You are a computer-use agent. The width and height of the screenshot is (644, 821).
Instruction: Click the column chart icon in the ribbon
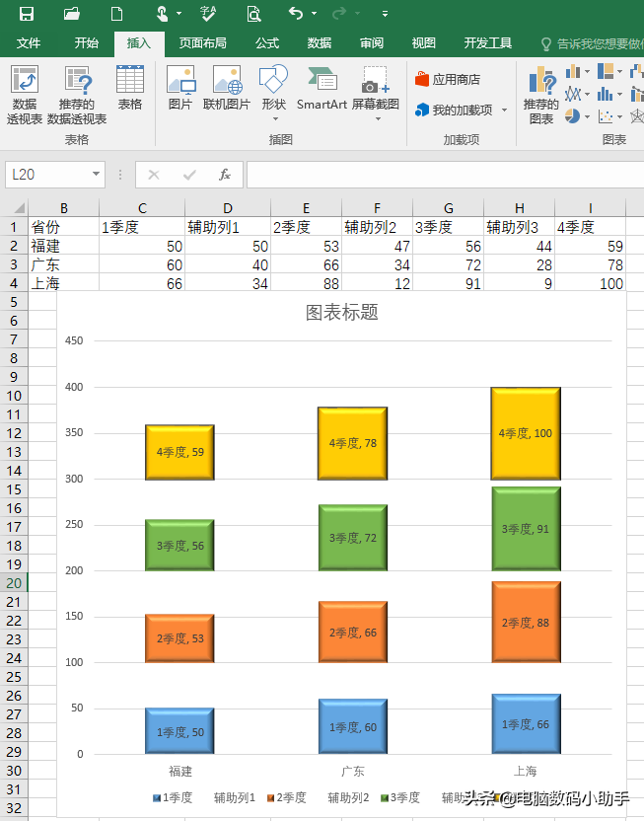573,71
